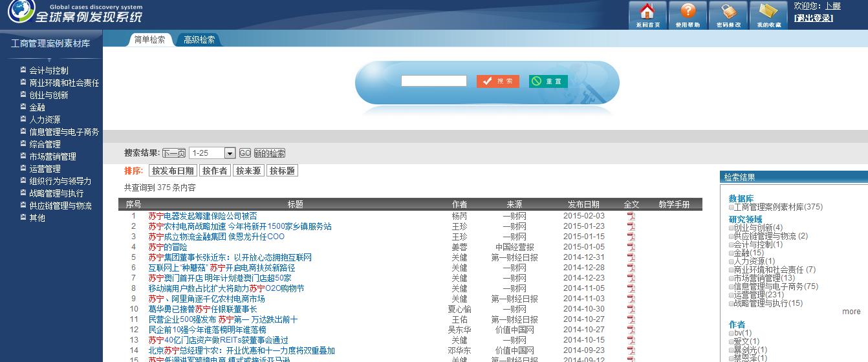Open PDF icon for row 13 苏宁40亿门店资产

coord(631,340)
